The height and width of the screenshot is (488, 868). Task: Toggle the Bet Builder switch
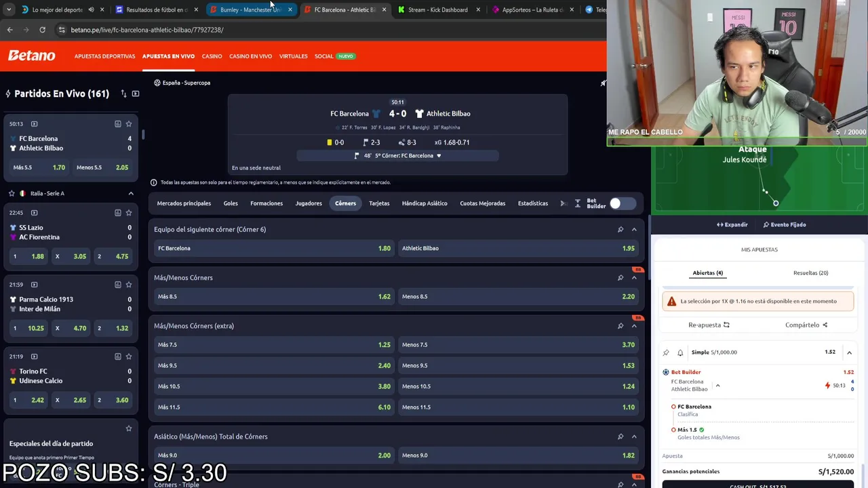(x=622, y=203)
